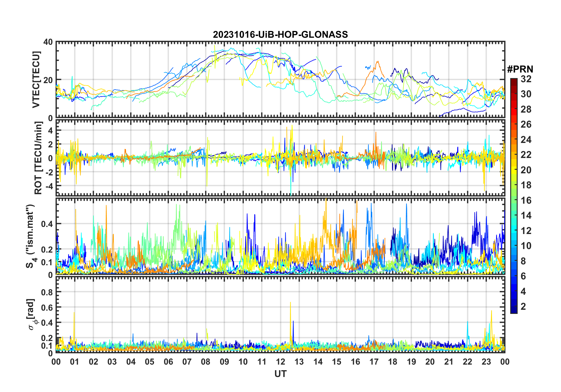Select the 24 label on the PRN colorbar
Viewport: 561px width, 392px height.
coord(526,139)
